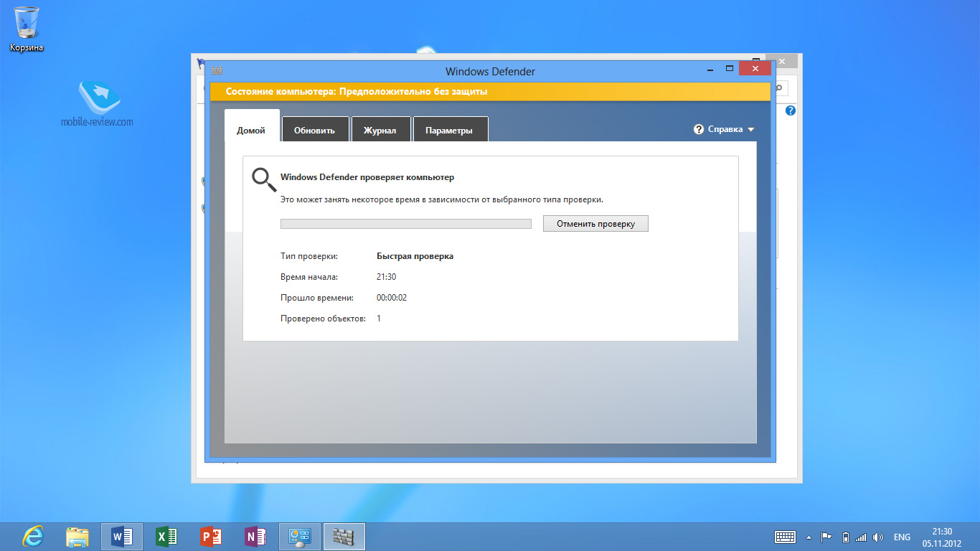Screen dimensions: 980x551
Task: Click the Windows Defender проверяет компьютер heading
Action: point(367,176)
